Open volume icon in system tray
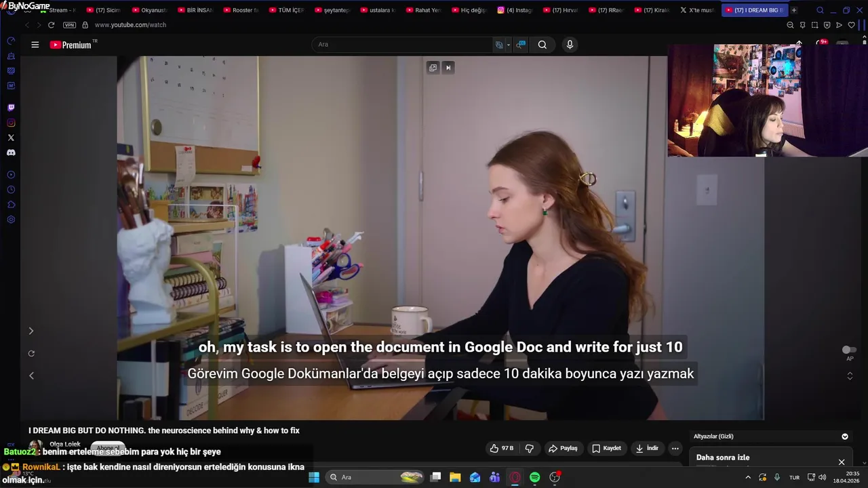Screen dimensions: 868x488 tap(822, 478)
